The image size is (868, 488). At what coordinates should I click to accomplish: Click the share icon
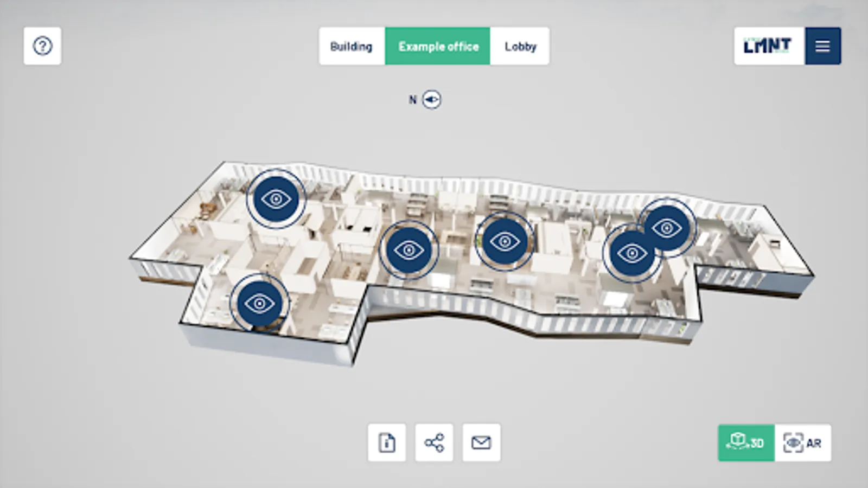[x=434, y=443]
